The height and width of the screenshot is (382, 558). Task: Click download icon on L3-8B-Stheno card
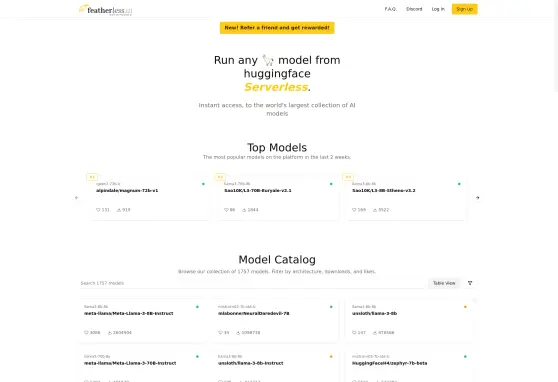[x=375, y=210]
